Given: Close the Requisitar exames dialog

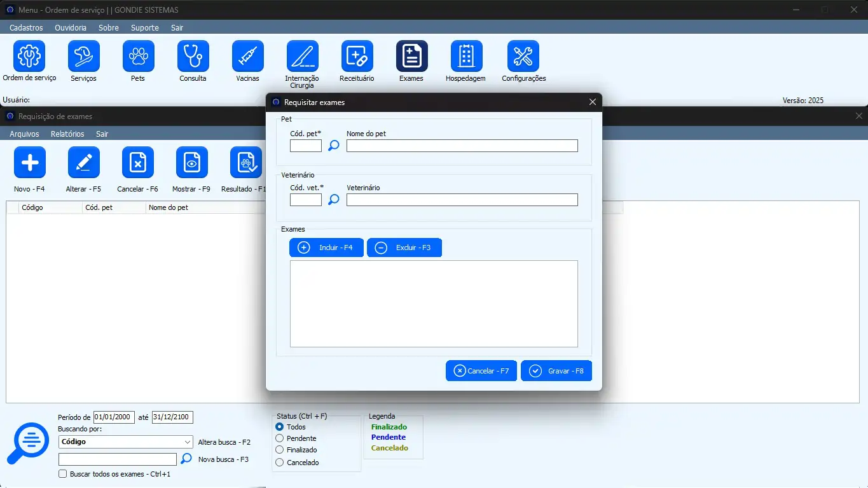Looking at the screenshot, I should point(592,102).
